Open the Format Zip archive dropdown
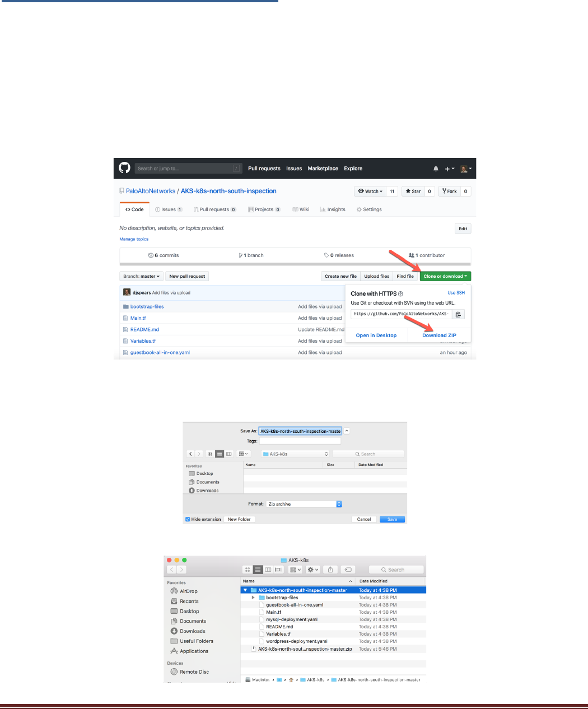 pos(304,504)
